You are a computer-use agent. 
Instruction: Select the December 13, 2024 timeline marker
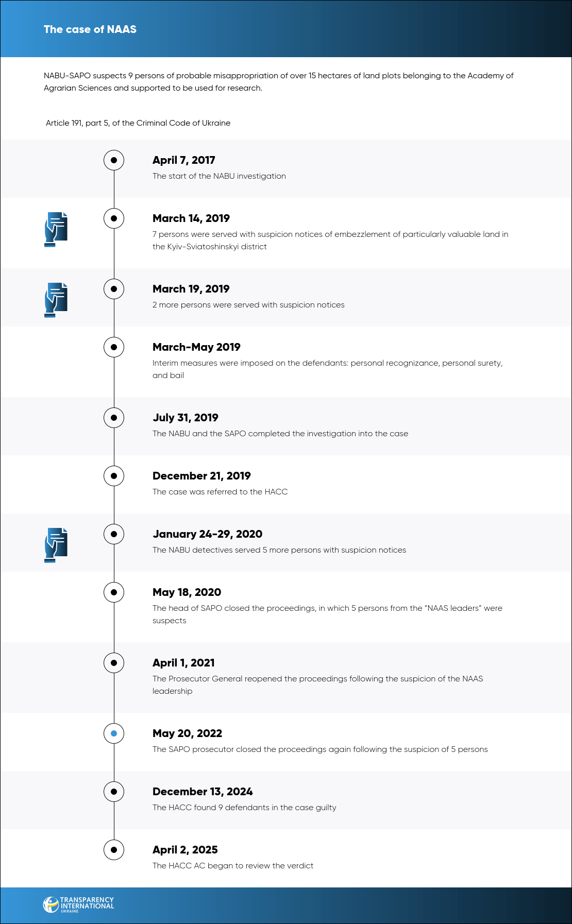click(x=114, y=792)
